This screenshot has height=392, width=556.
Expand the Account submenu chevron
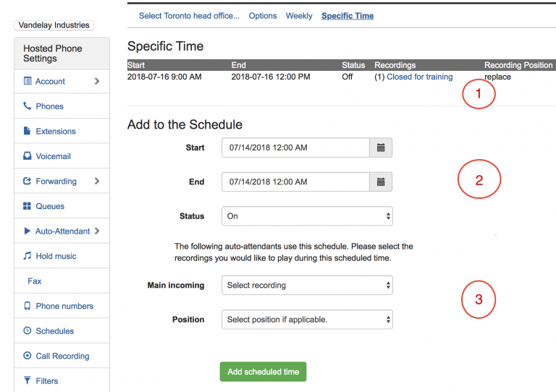(x=97, y=81)
